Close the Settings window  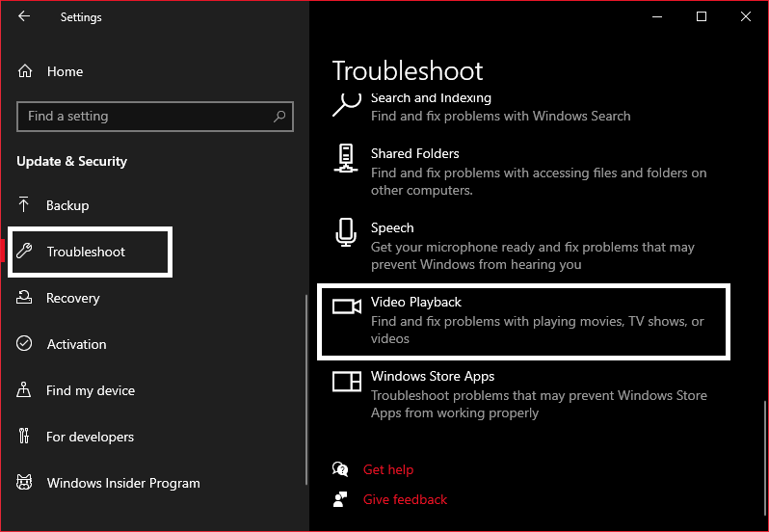point(746,16)
